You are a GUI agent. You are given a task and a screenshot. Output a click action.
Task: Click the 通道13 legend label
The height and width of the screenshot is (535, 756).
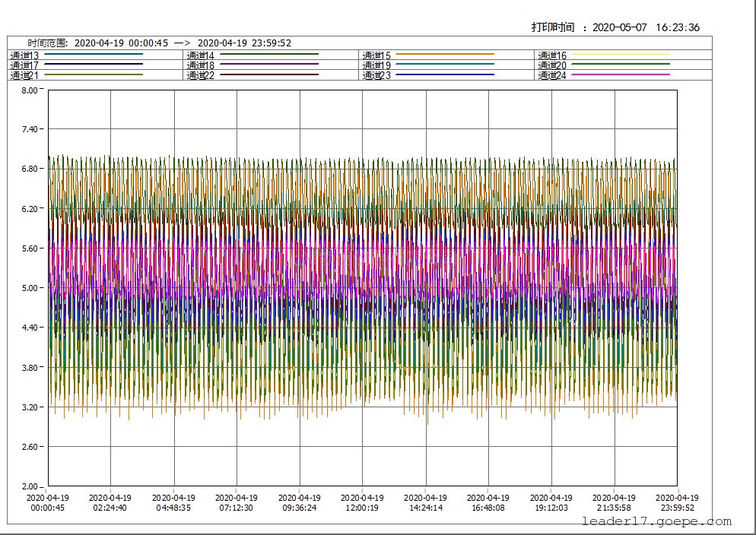[x=24, y=55]
